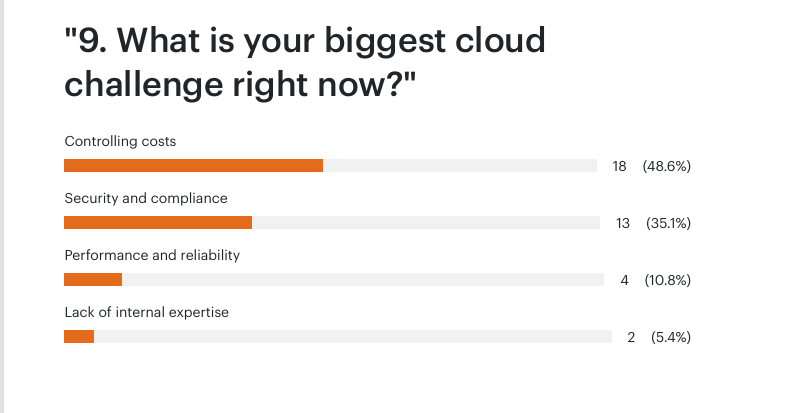Click the (35.1%) percentage value
807x413 pixels.
669,223
